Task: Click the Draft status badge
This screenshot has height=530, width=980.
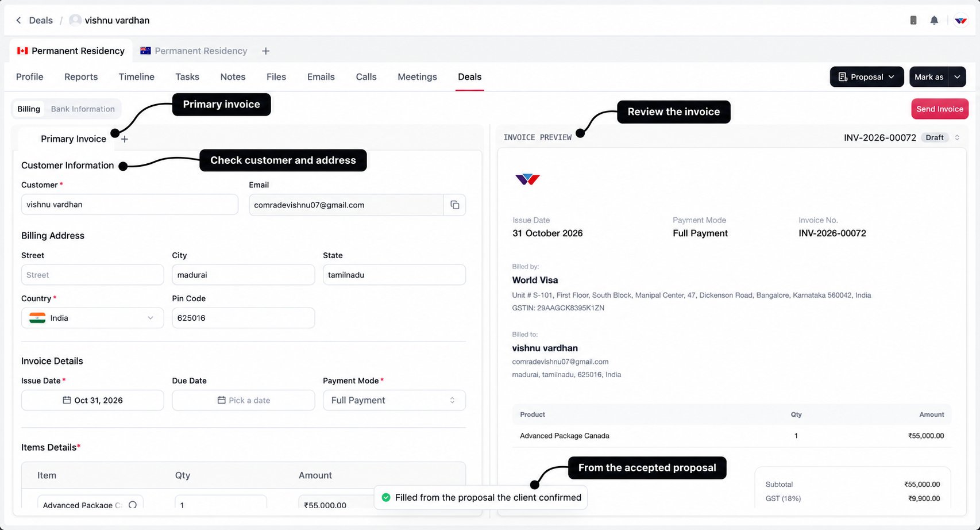Action: click(935, 137)
